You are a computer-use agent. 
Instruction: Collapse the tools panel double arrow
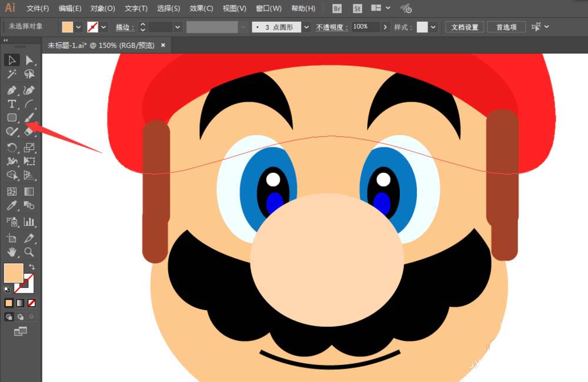[x=6, y=40]
